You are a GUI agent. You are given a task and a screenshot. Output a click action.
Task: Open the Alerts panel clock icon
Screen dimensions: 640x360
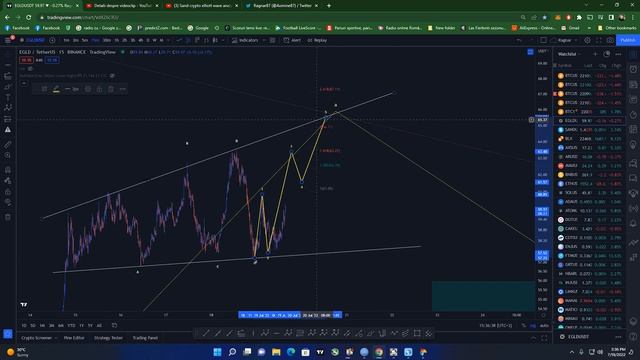coord(633,69)
